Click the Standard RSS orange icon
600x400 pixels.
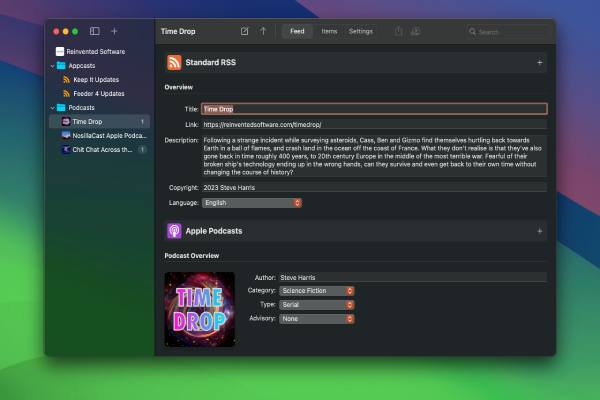pyautogui.click(x=174, y=62)
